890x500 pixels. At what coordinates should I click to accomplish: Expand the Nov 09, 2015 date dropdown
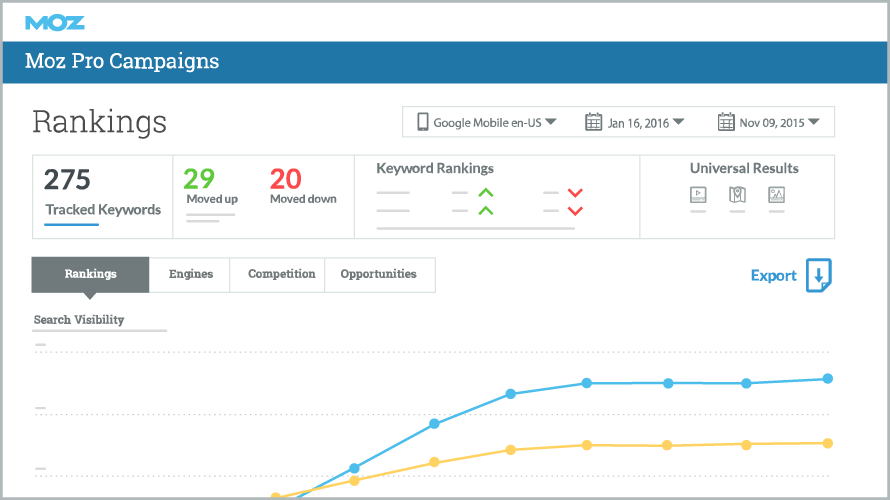(x=813, y=122)
